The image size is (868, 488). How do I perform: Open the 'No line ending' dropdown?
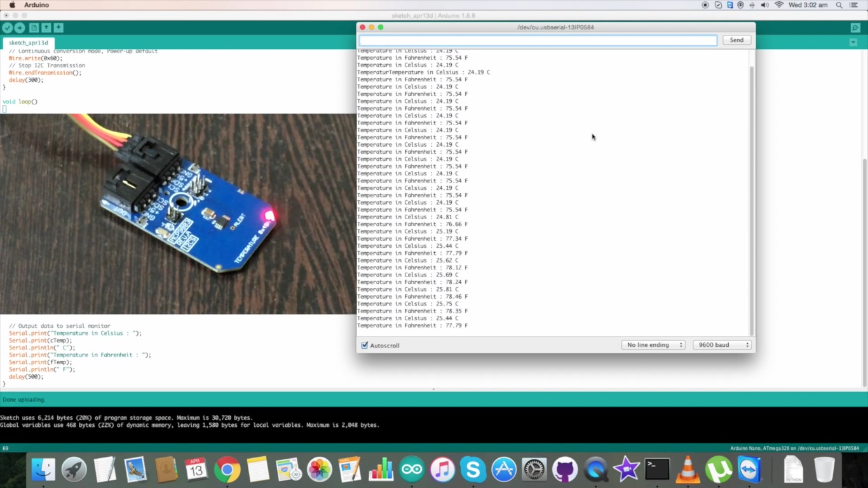(653, 344)
